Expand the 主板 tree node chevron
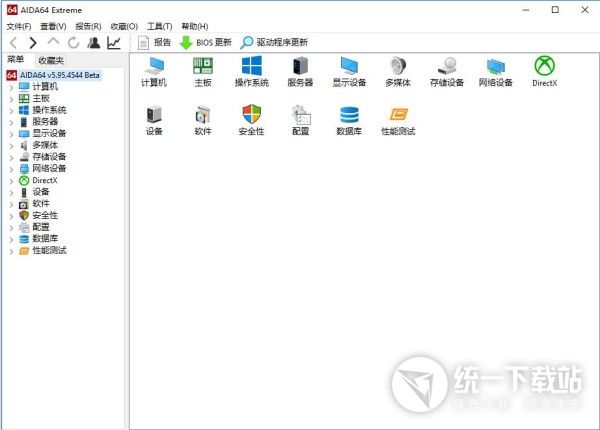This screenshot has height=430, width=600. (11, 99)
